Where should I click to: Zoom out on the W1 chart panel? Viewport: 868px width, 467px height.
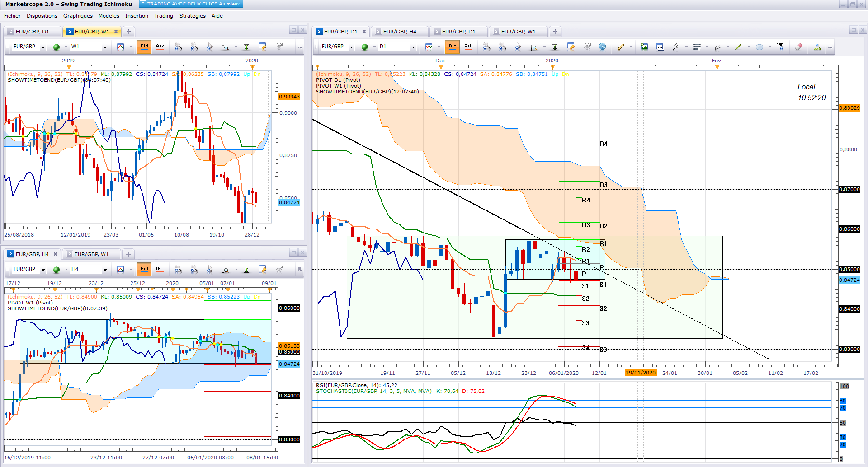coord(194,47)
